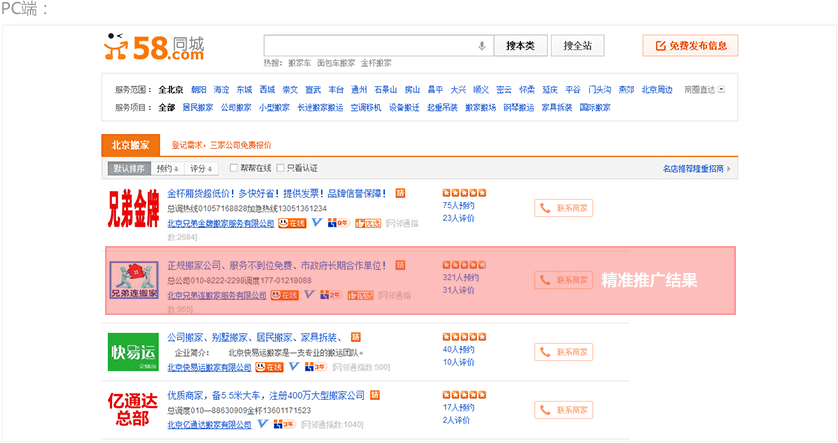838x443 pixels.
Task: Click the V verification icon on 快易运 listing
Action: pyautogui.click(x=294, y=366)
